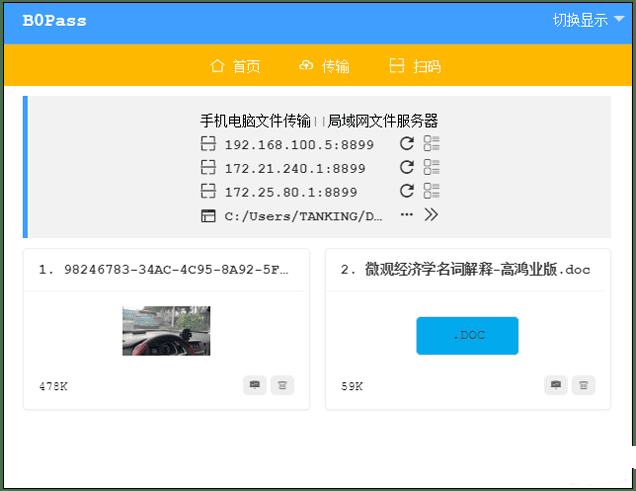Click the 局域网文件服务器 heading

coord(382,121)
